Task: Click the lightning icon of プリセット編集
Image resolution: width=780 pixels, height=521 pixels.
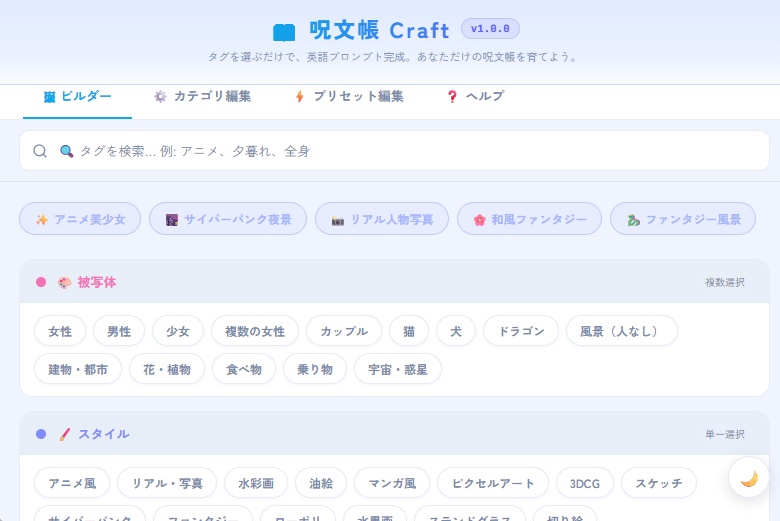Action: 299,97
